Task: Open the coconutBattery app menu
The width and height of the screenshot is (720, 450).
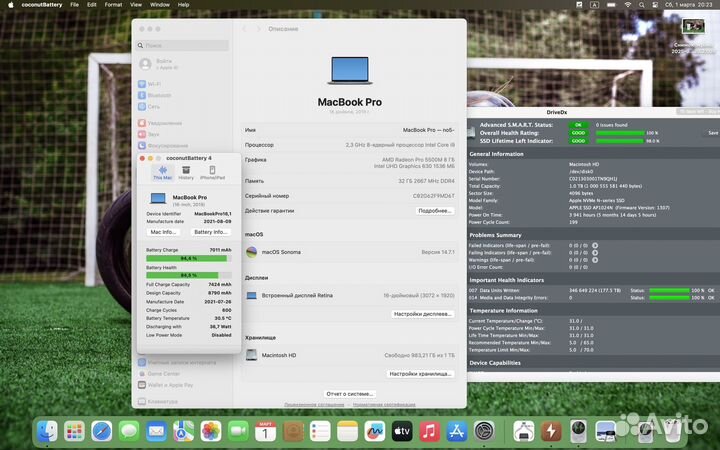Action: 42,5
